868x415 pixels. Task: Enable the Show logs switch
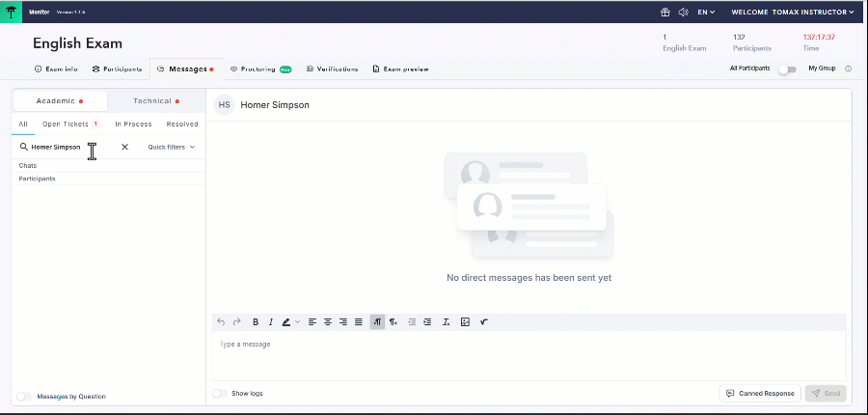click(x=220, y=394)
